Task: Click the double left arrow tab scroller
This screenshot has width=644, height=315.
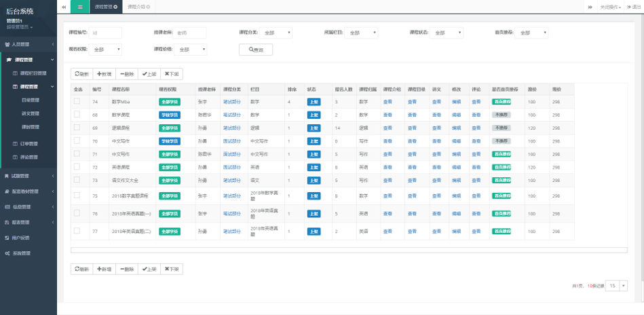Action: point(64,7)
